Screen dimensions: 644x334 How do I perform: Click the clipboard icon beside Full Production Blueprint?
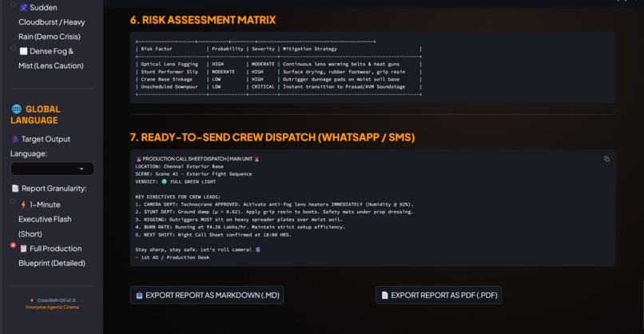23,249
